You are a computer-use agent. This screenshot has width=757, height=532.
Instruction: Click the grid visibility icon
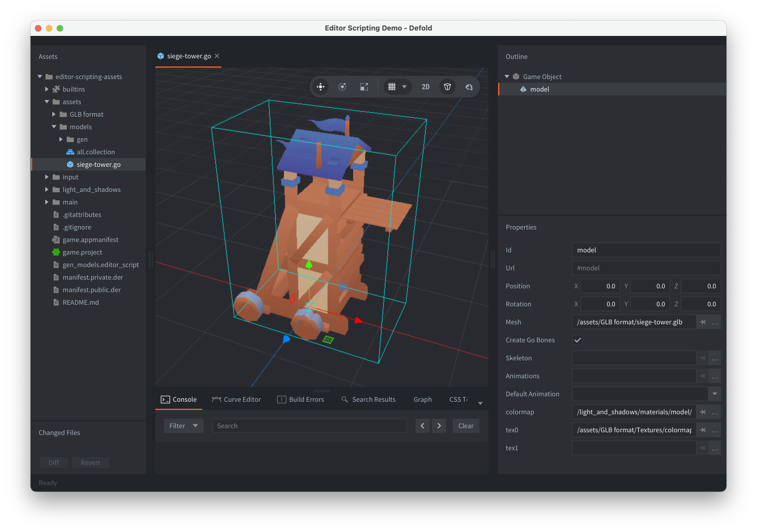[x=392, y=87]
